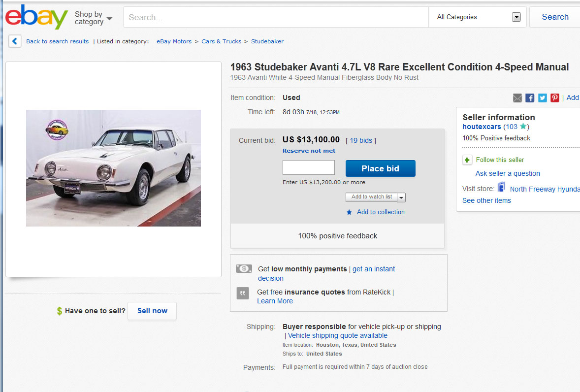This screenshot has height=392, width=580.
Task: Click the back arrow icon
Action: point(15,41)
